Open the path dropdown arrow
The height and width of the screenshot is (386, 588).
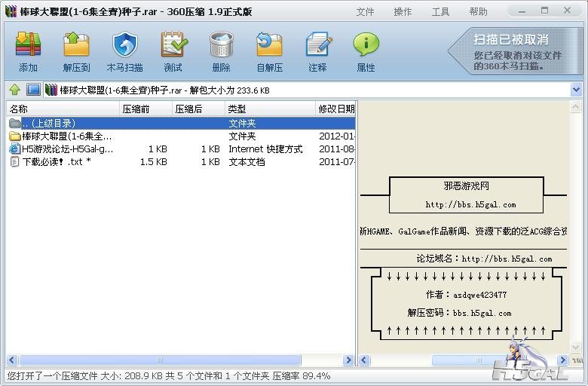(576, 90)
